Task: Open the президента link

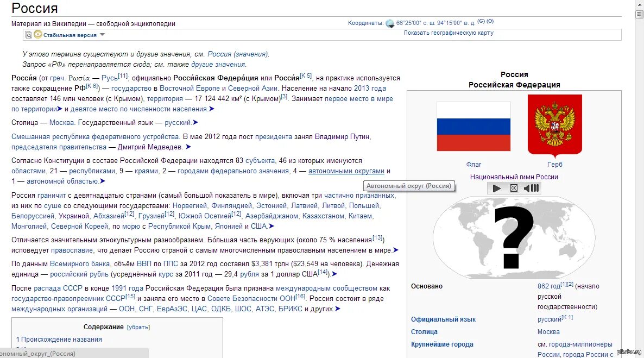Action: [x=274, y=136]
